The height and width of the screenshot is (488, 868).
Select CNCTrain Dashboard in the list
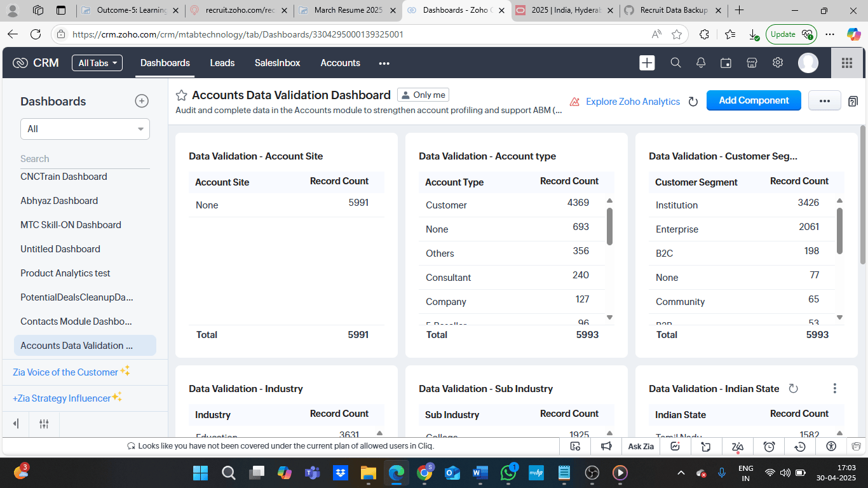pyautogui.click(x=64, y=177)
